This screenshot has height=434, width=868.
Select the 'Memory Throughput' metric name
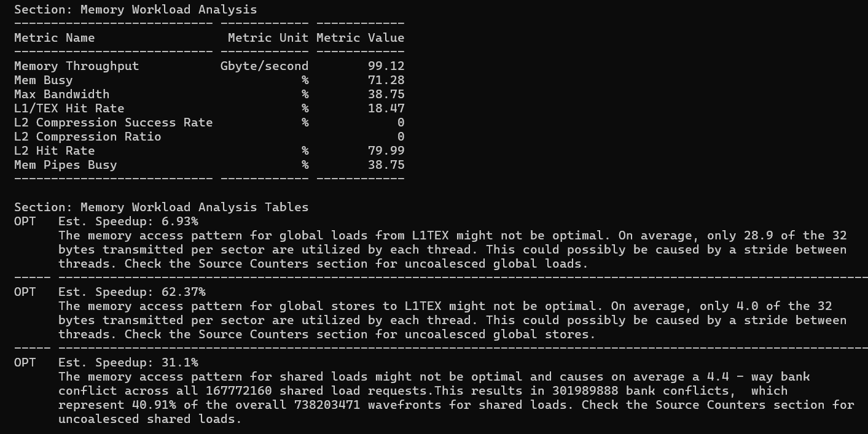point(77,66)
